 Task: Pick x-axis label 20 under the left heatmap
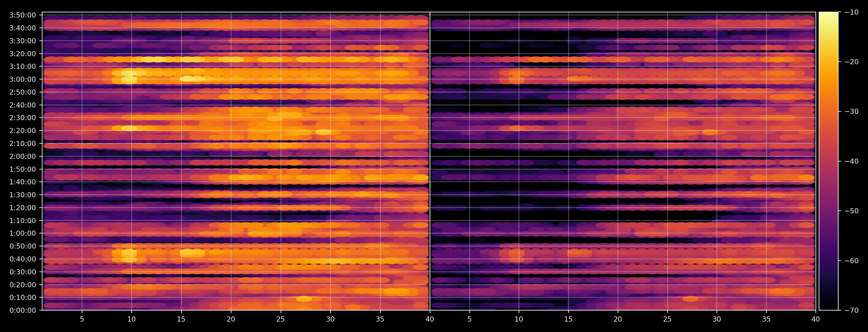(x=231, y=319)
